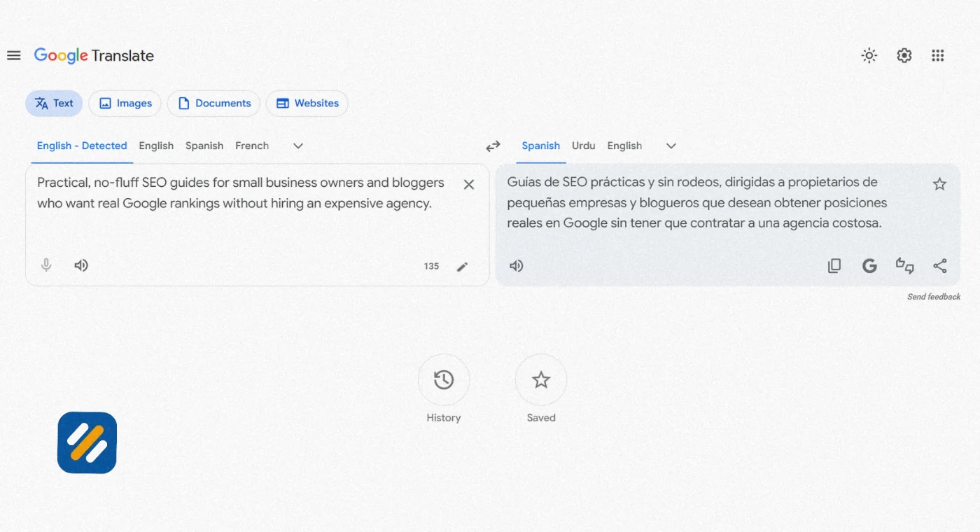Clear the source text with the X

(469, 184)
